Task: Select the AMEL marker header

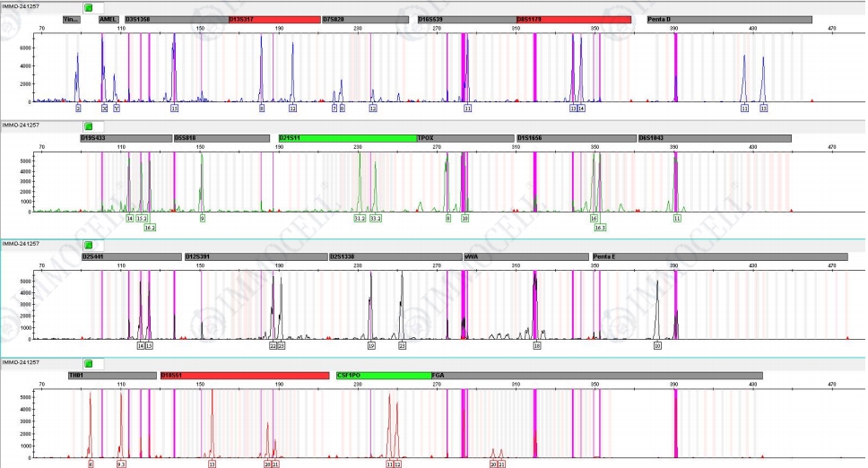Action: coord(108,19)
